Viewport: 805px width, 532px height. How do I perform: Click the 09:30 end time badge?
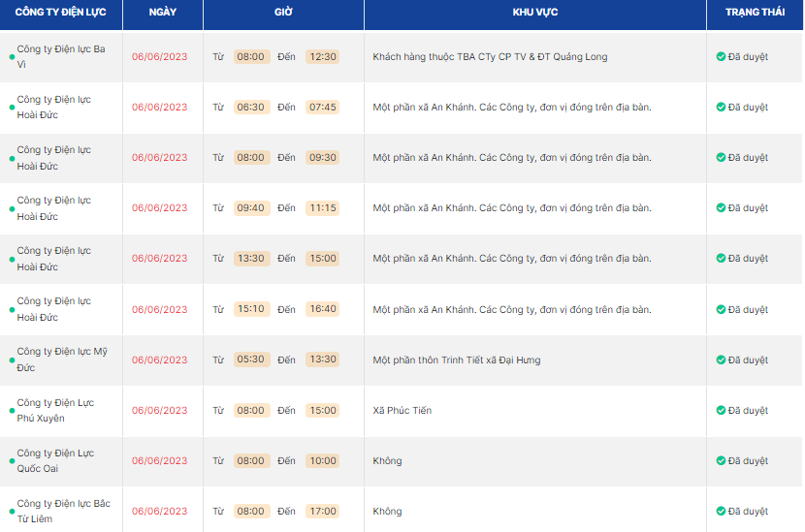coord(322,157)
